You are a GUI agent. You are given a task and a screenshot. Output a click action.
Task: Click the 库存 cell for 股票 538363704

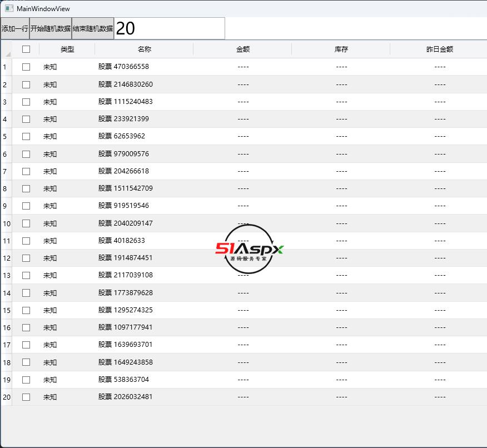click(341, 380)
